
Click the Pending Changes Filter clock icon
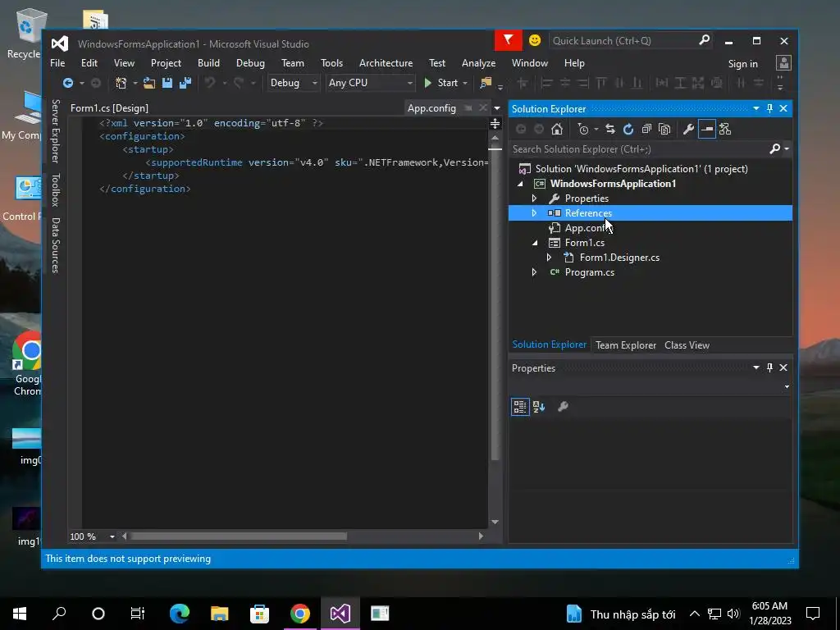click(583, 129)
